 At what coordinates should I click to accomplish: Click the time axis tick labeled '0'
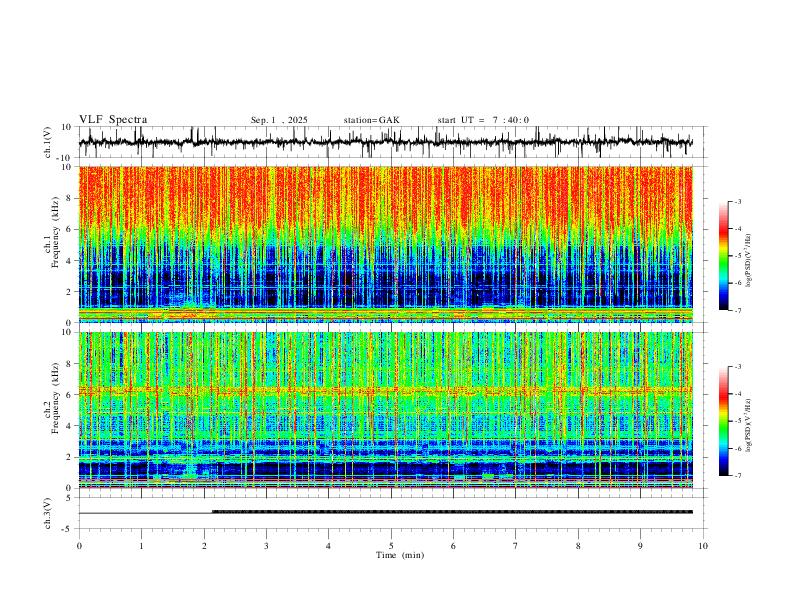coord(79,546)
